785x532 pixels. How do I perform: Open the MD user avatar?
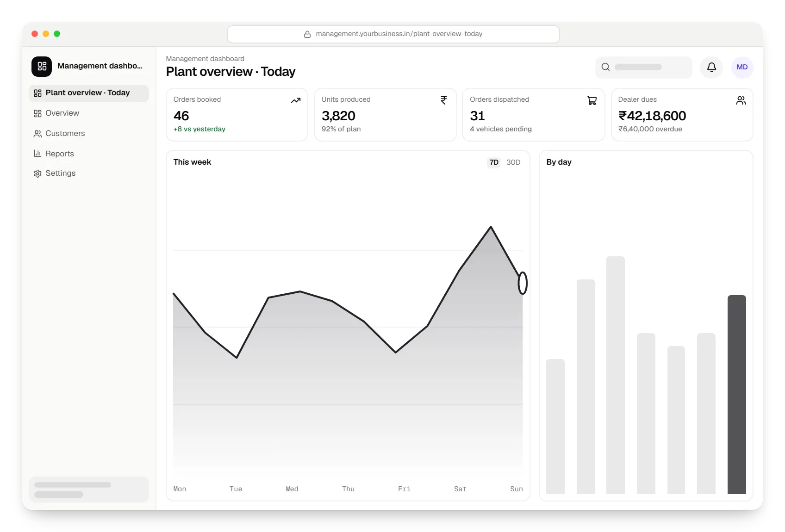[742, 67]
